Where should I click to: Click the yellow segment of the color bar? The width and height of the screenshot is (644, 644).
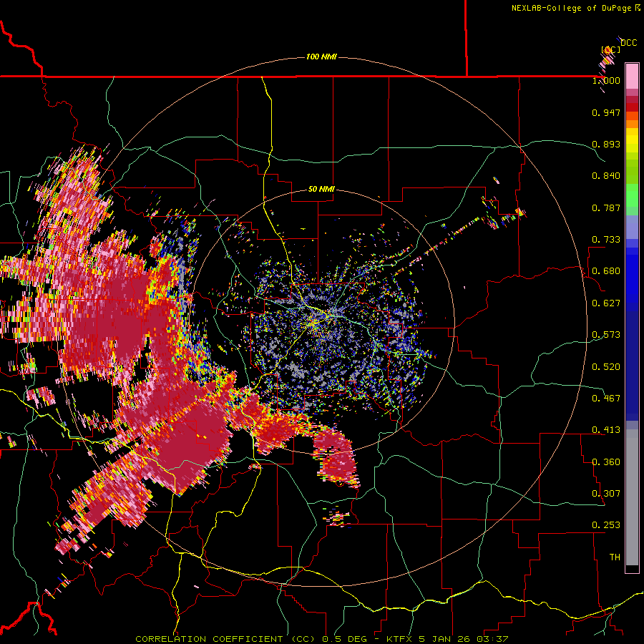tap(632, 140)
